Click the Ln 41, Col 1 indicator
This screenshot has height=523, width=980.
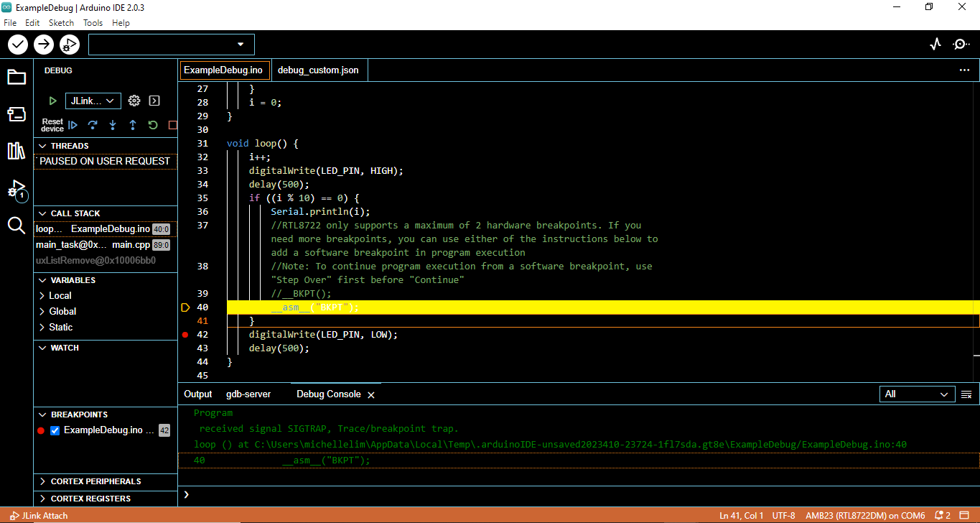(741, 516)
